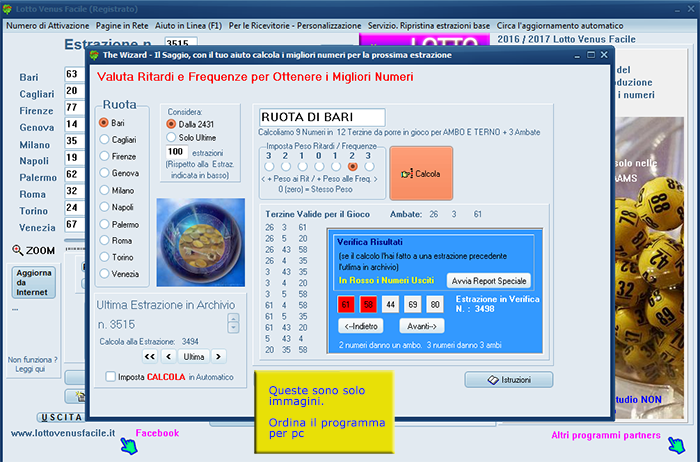Image resolution: width=700 pixels, height=462 pixels.
Task: Click the Bari value field showing 63
Action: point(74,74)
